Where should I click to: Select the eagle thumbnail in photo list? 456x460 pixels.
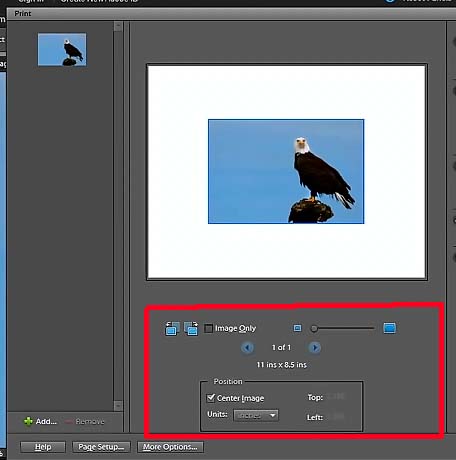(62, 49)
